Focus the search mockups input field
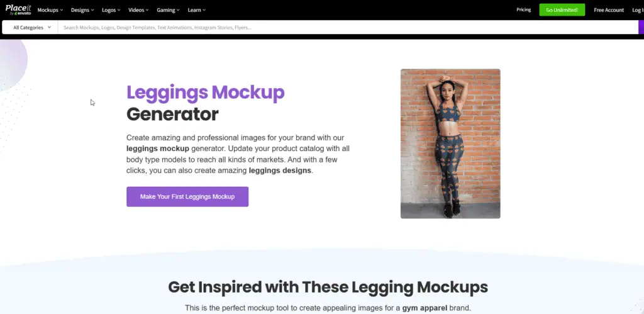The height and width of the screenshot is (314, 644). tap(347, 28)
